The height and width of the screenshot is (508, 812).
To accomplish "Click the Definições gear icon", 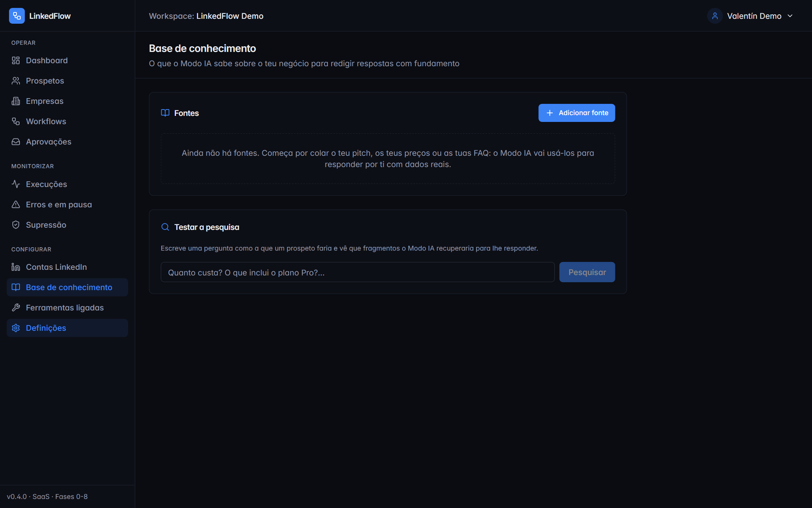I will [16, 328].
